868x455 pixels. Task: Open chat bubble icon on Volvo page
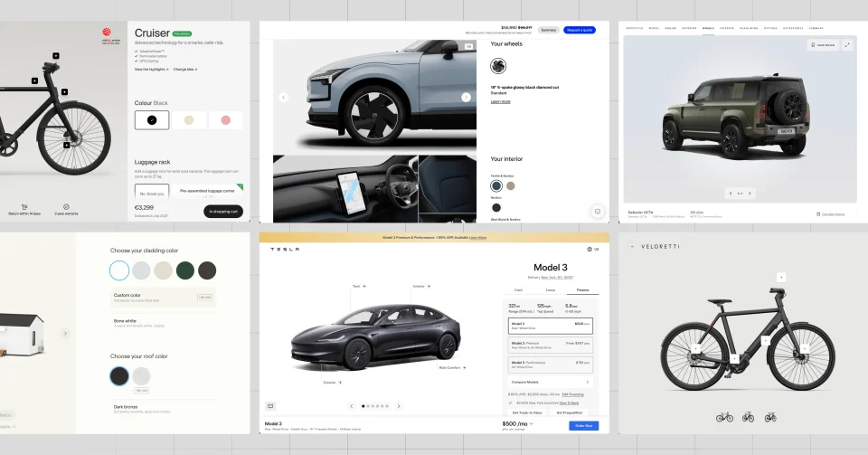pos(598,212)
